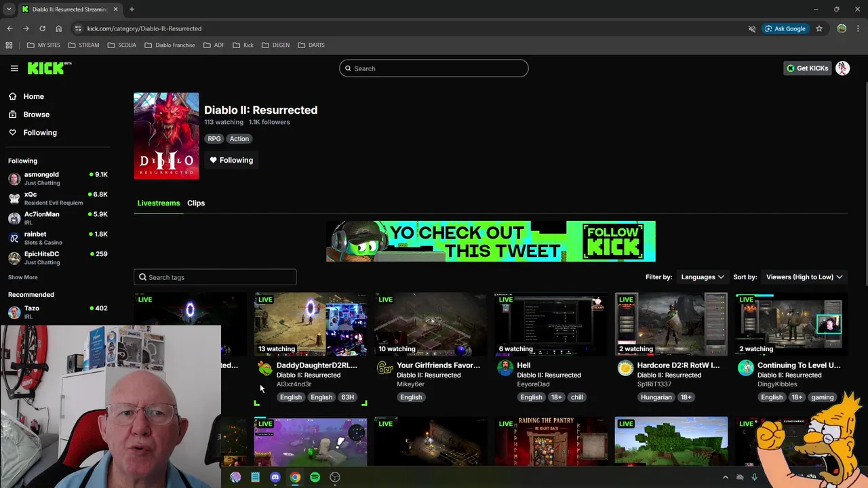This screenshot has width=868, height=488.
Task: Open xQc channel in Following list
Action: coord(58,198)
